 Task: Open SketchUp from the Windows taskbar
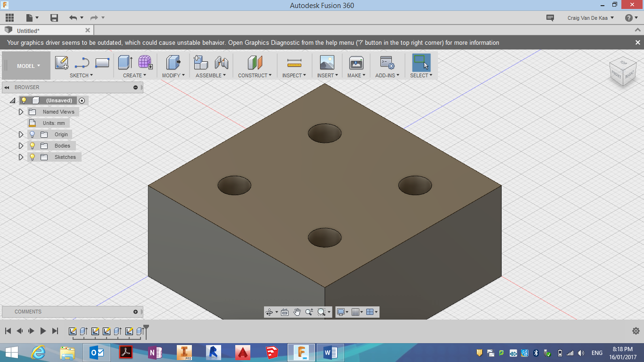pos(272,353)
